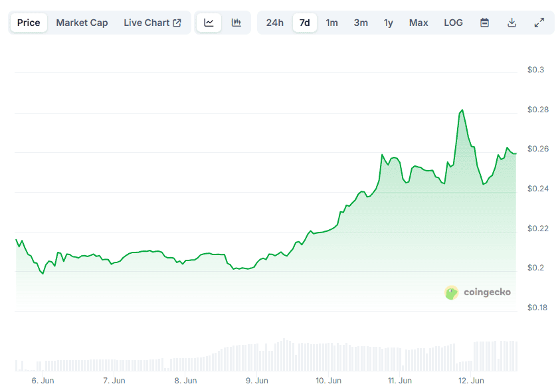Viewport: 558px width, 392px height.
Task: Click the 6. Jun date label
Action: click(x=43, y=381)
